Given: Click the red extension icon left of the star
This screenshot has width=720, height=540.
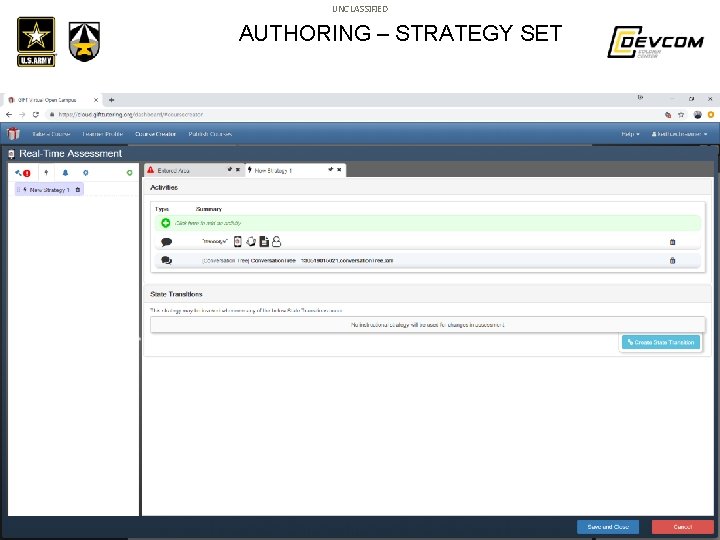Looking at the screenshot, I should click(668, 115).
